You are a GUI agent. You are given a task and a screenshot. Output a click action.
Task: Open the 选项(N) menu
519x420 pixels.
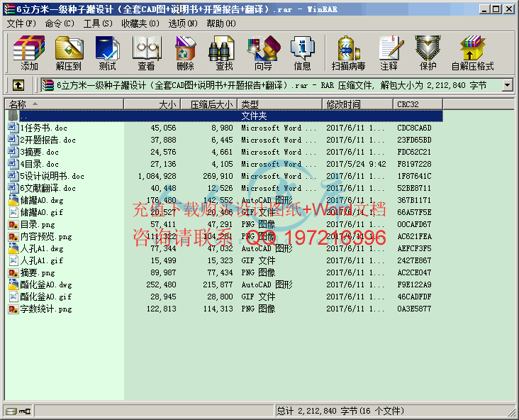pyautogui.click(x=183, y=23)
